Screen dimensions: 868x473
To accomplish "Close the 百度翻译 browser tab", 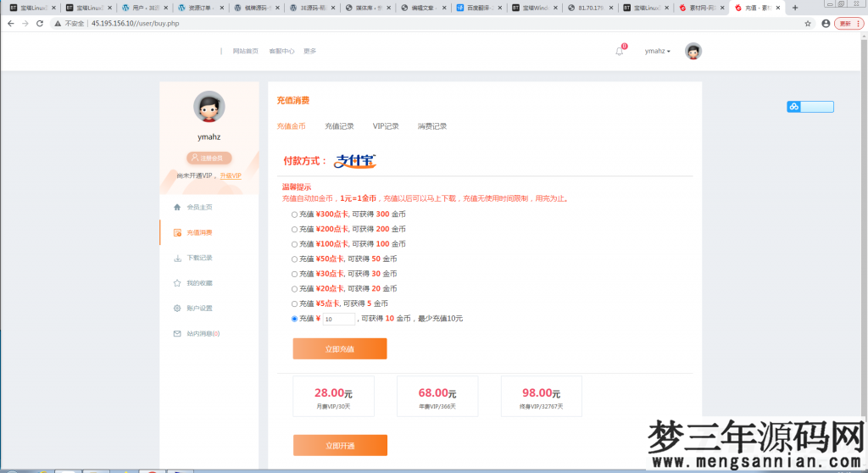I will tap(500, 8).
